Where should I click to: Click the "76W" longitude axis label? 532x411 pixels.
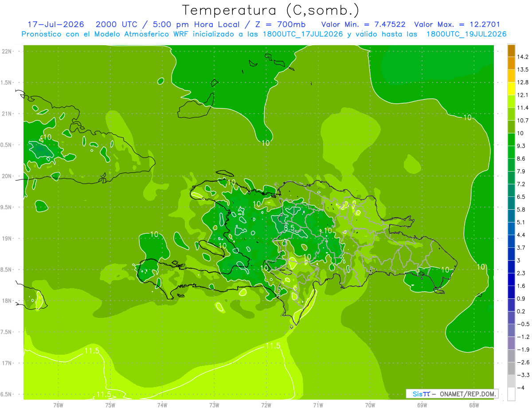58,405
